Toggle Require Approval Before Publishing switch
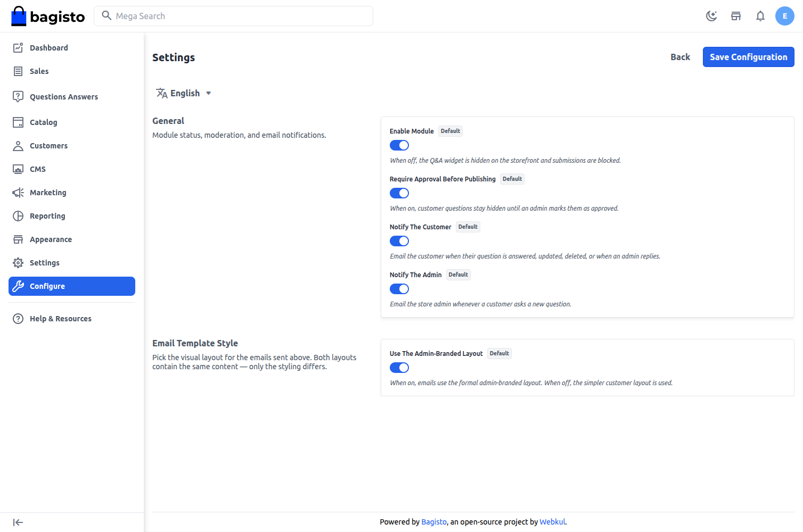This screenshot has height=532, width=803. 399,193
